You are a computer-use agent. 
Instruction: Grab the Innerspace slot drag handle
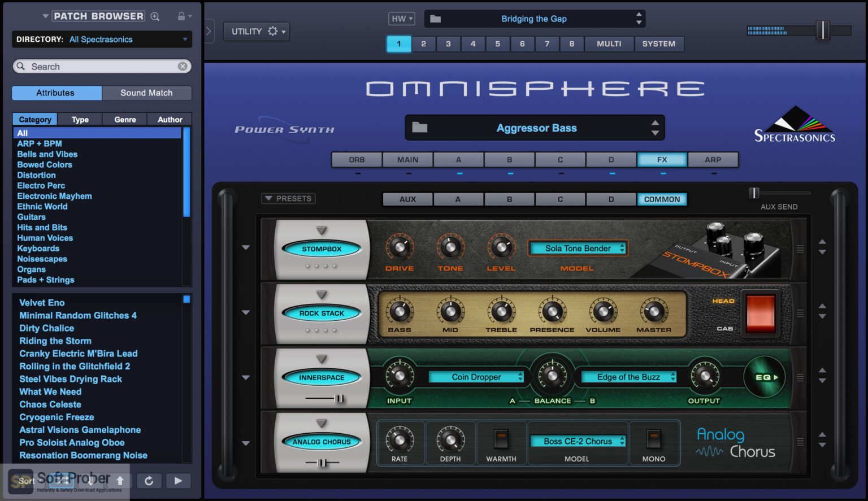[800, 377]
